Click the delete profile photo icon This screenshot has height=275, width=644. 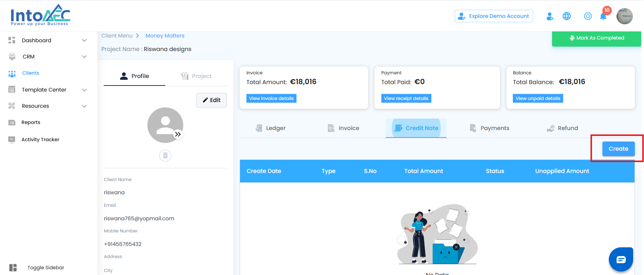pyautogui.click(x=165, y=155)
